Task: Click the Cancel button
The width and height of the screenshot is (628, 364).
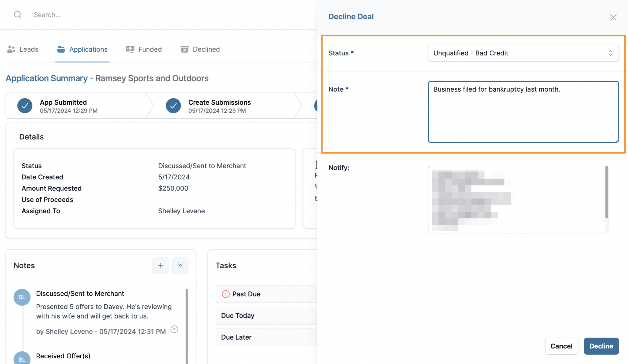Action: [561, 346]
